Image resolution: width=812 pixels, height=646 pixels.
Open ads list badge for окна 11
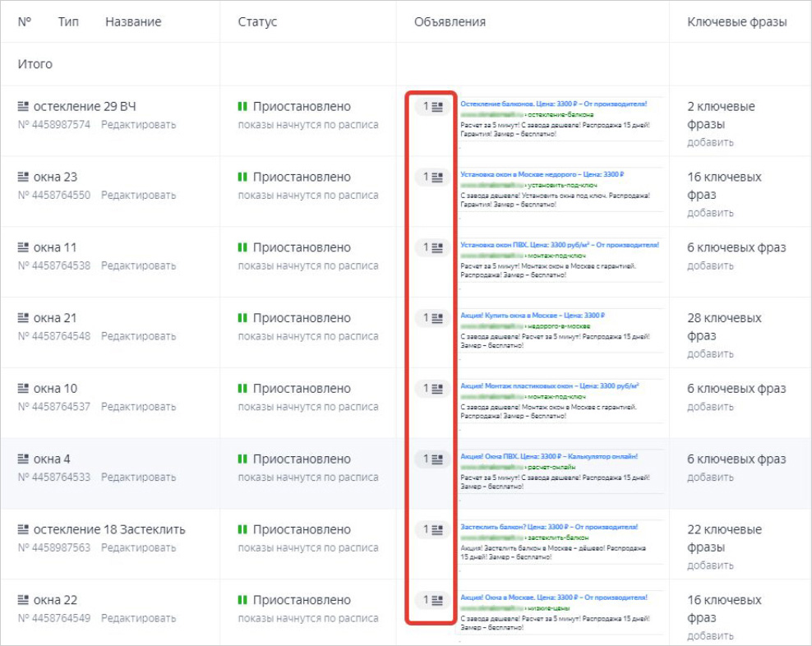[x=432, y=247]
